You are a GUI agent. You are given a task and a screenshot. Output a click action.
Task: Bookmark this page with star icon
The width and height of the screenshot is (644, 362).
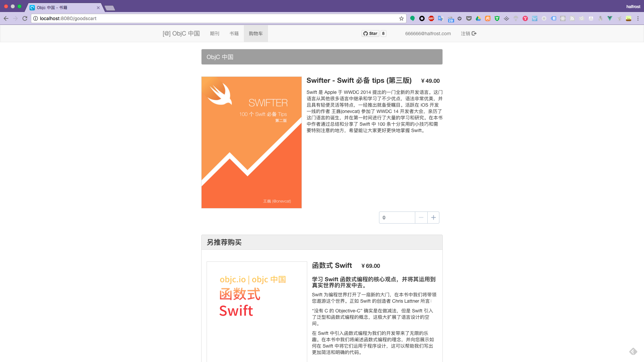coord(401,18)
